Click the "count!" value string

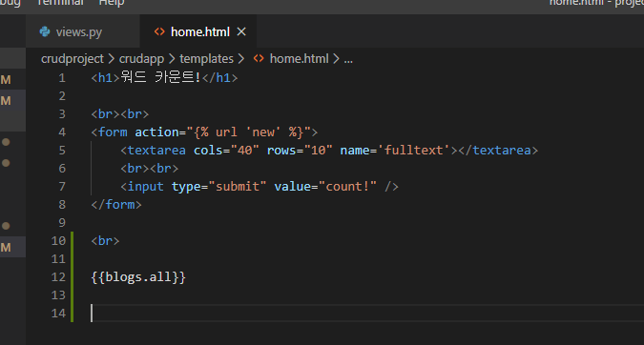pyautogui.click(x=347, y=187)
